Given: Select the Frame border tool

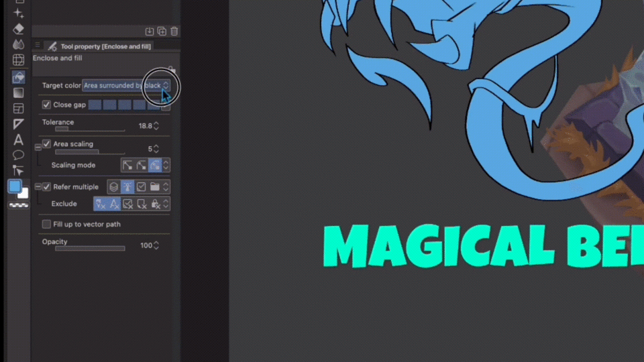Looking at the screenshot, I should 18,109.
